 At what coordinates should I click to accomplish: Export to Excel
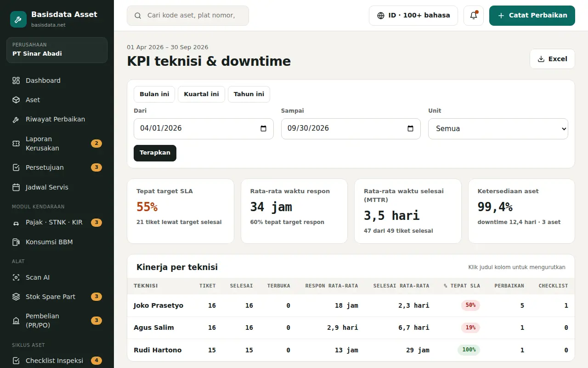pos(552,59)
